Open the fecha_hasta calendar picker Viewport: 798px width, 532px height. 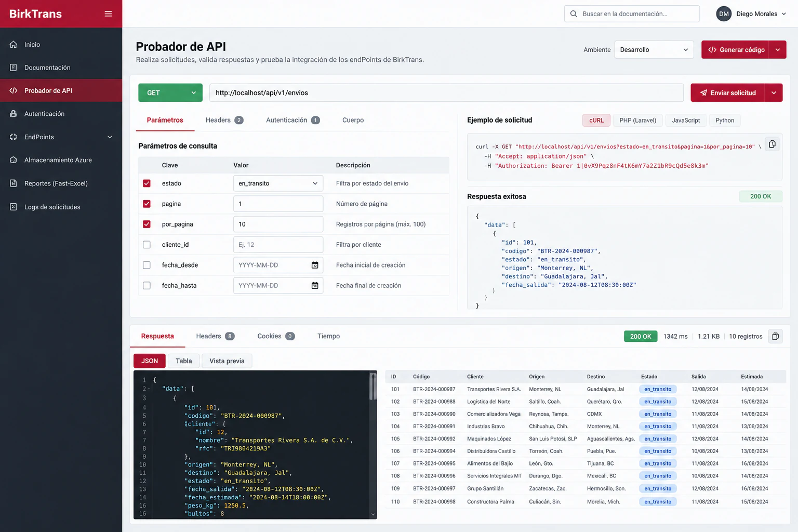[x=315, y=286]
